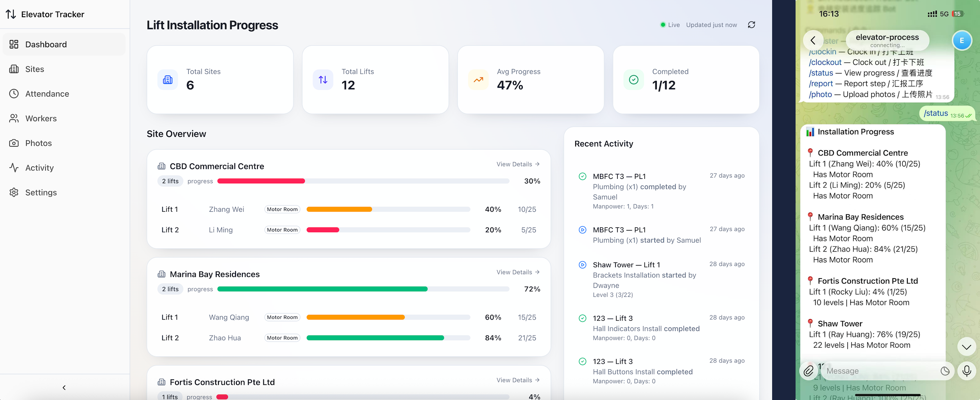This screenshot has height=400, width=980.
Task: Click the paperclip attachment icon in Telegram
Action: click(808, 371)
